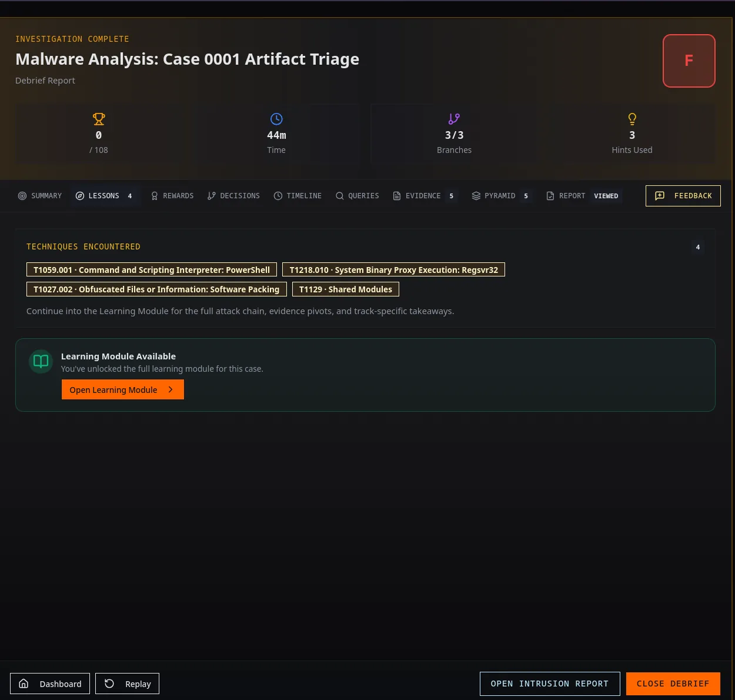Select T1059.001 PowerShell technique tag
Image resolution: width=735 pixels, height=700 pixels.
tap(152, 270)
